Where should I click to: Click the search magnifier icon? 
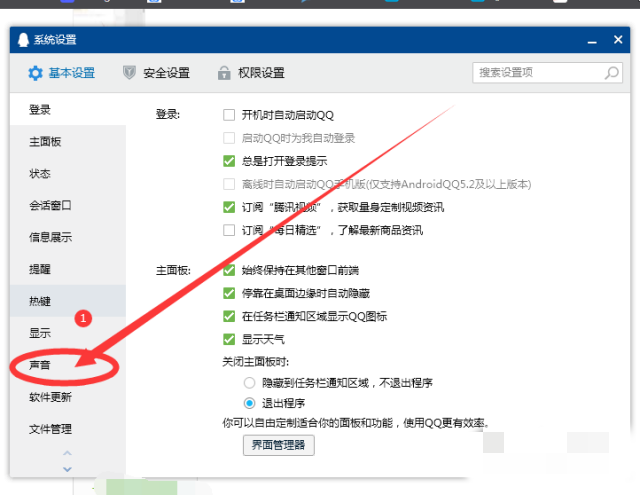coord(611,73)
